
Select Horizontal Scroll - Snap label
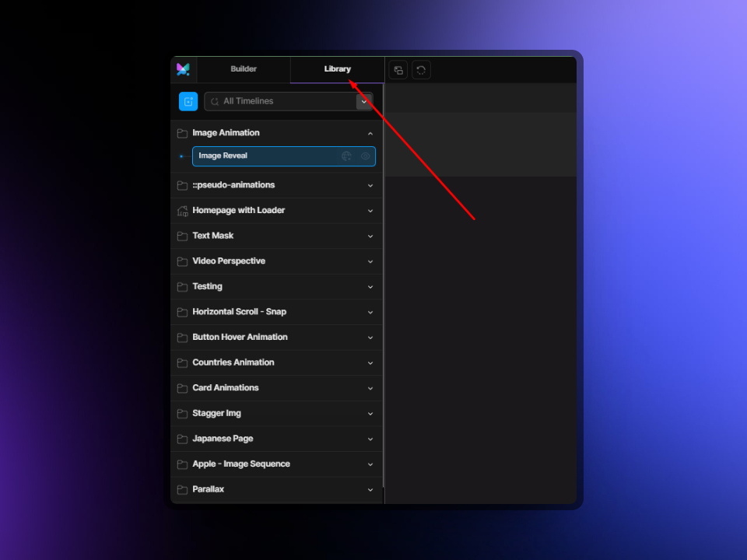click(239, 311)
